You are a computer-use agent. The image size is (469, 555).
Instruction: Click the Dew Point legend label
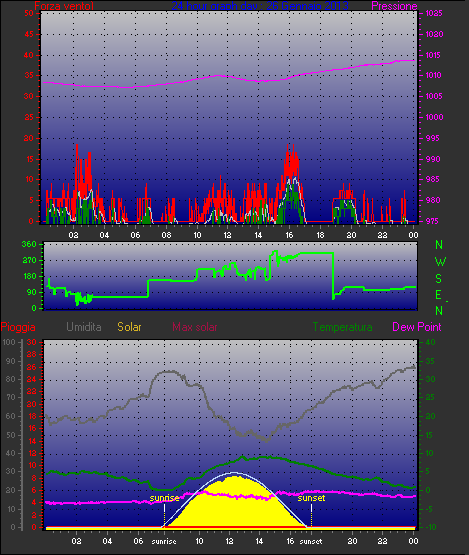[x=417, y=327]
